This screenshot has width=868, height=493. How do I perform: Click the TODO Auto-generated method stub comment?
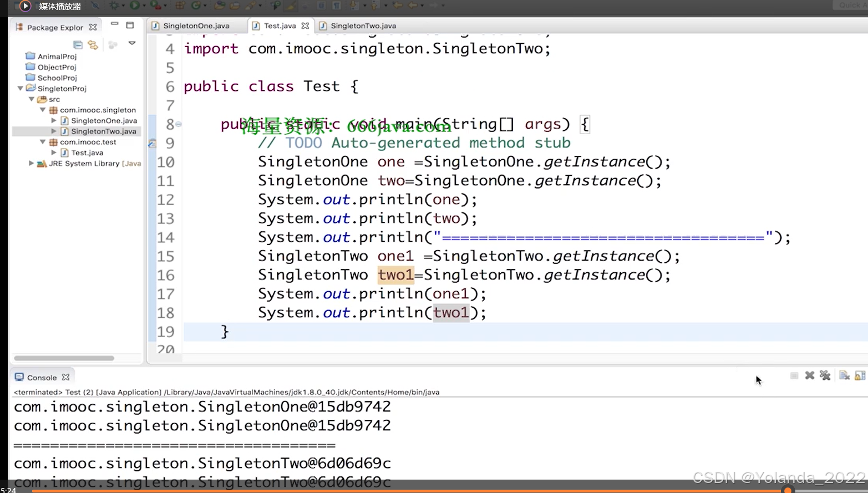(414, 143)
